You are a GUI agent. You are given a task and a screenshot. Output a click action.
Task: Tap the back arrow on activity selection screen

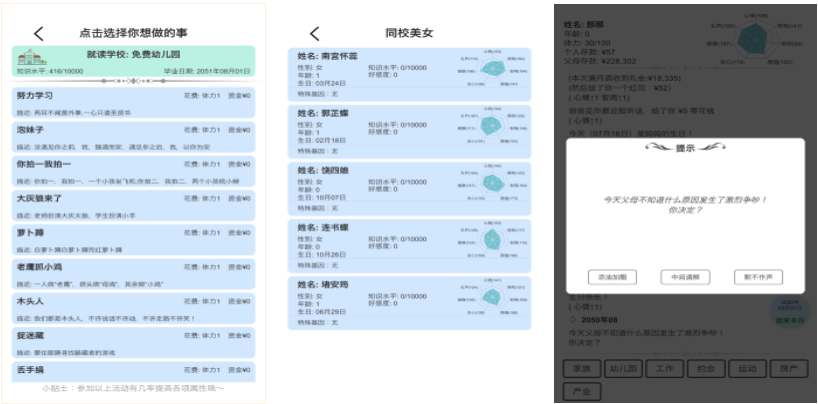pos(39,33)
